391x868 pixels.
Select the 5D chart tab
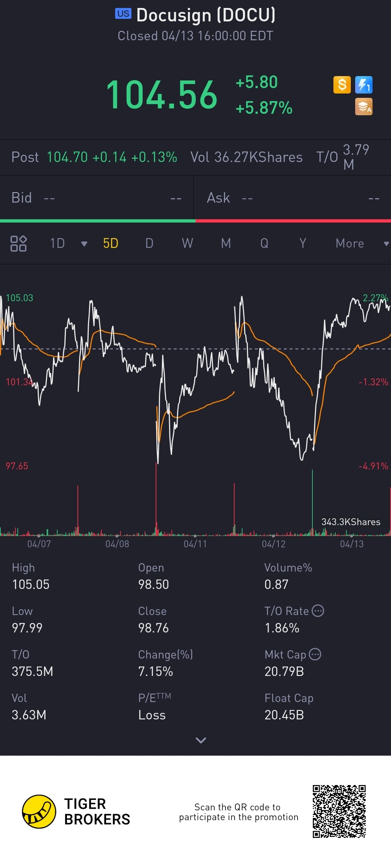(110, 243)
